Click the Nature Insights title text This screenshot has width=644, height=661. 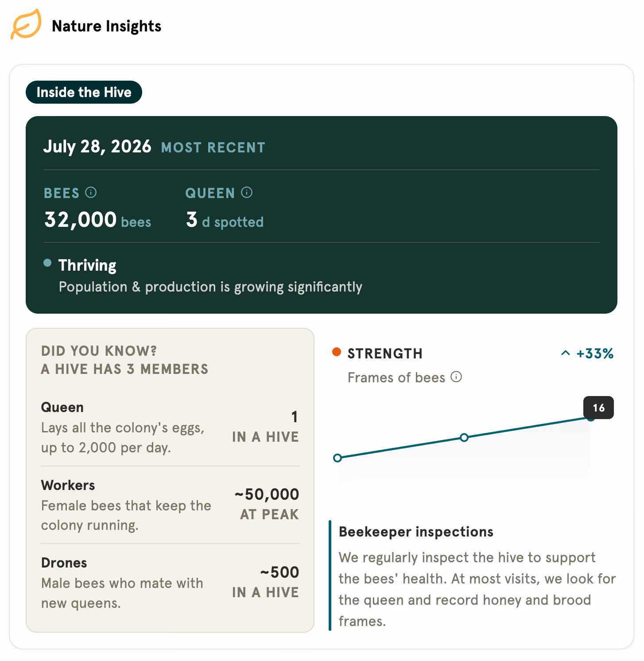[106, 26]
